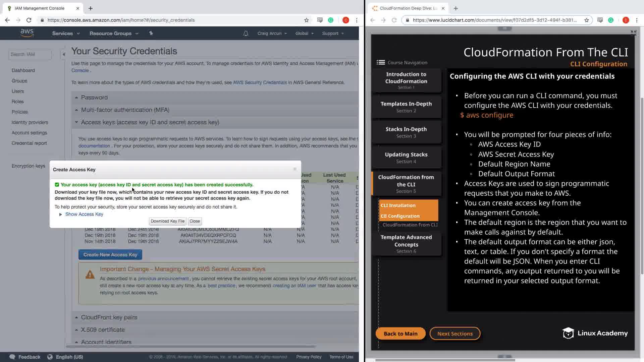The width and height of the screenshot is (644, 362).
Task: Open Users in IAM sidebar
Action: pyautogui.click(x=18, y=91)
